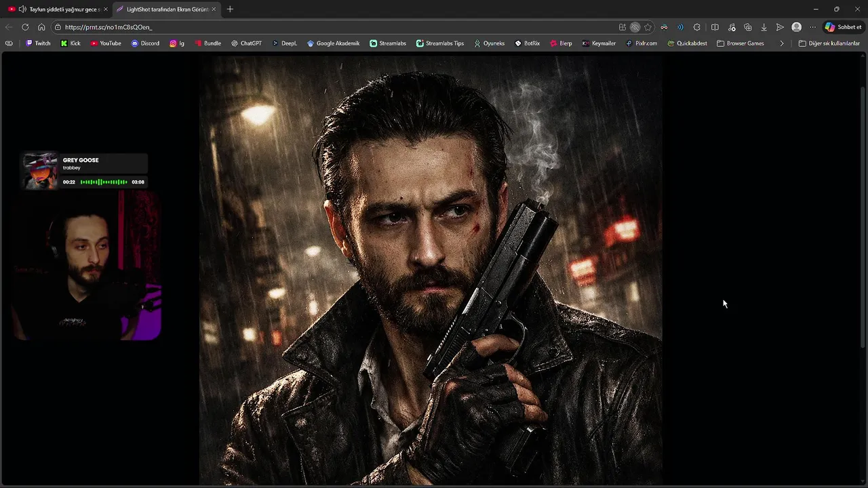
Task: Click the song duration 03:08
Action: tap(138, 182)
